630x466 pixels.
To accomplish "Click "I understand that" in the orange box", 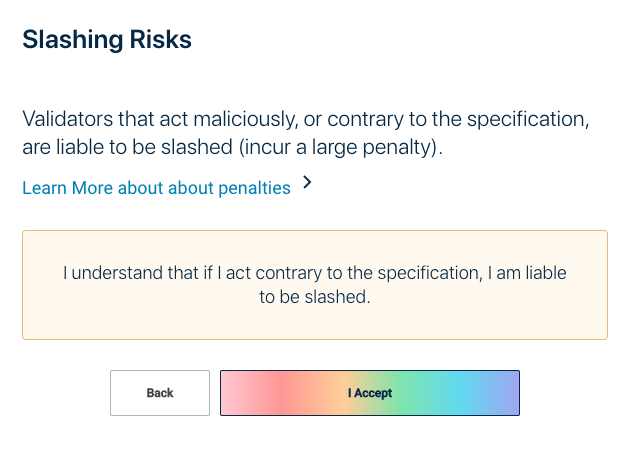I will pyautogui.click(x=124, y=273).
